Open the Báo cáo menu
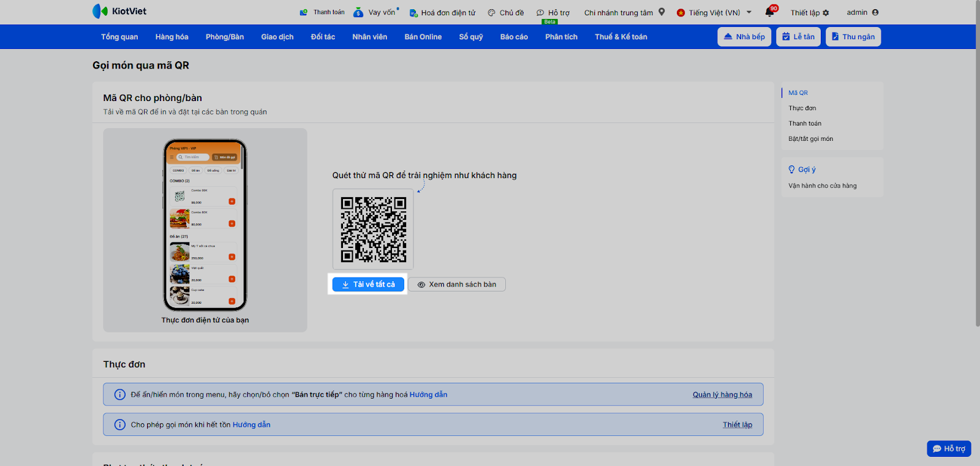The width and height of the screenshot is (980, 466). click(514, 37)
